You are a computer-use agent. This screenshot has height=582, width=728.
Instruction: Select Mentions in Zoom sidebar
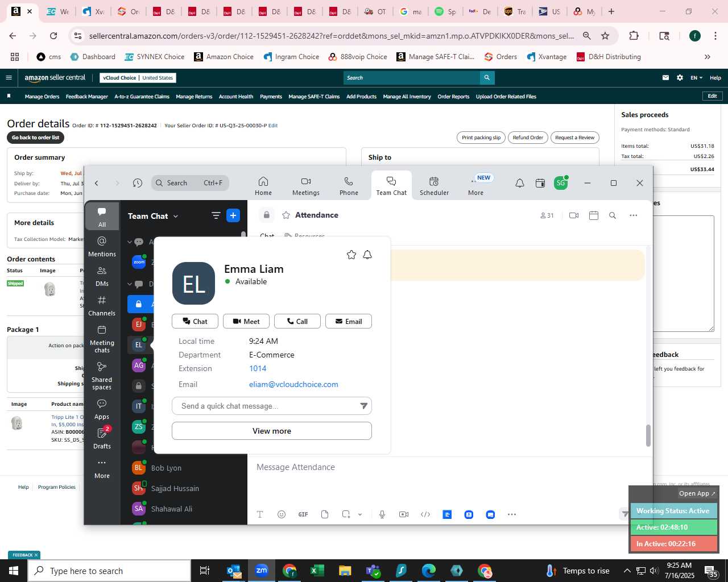click(102, 247)
